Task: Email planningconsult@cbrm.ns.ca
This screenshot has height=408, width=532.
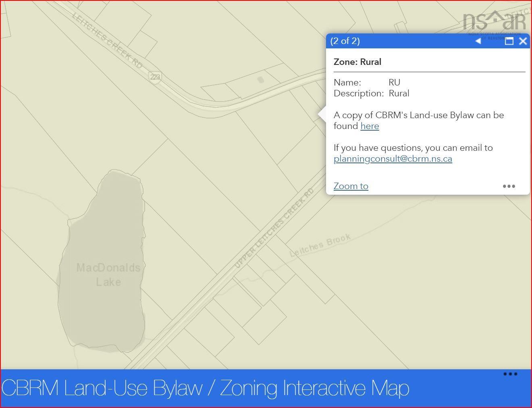Action: [x=393, y=158]
